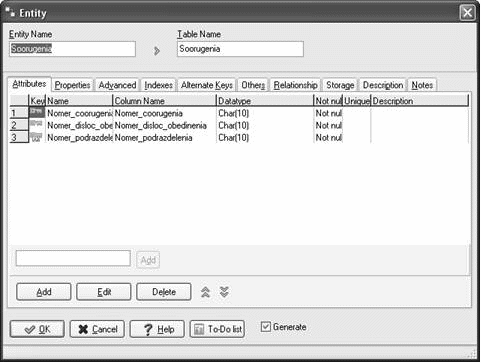Screen dimensions: 481x363
Task: Switch to the Properties tab
Action: pos(72,85)
